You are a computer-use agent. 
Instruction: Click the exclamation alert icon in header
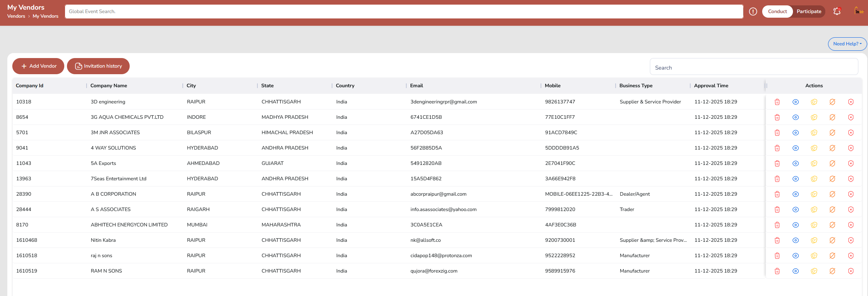pyautogui.click(x=753, y=12)
